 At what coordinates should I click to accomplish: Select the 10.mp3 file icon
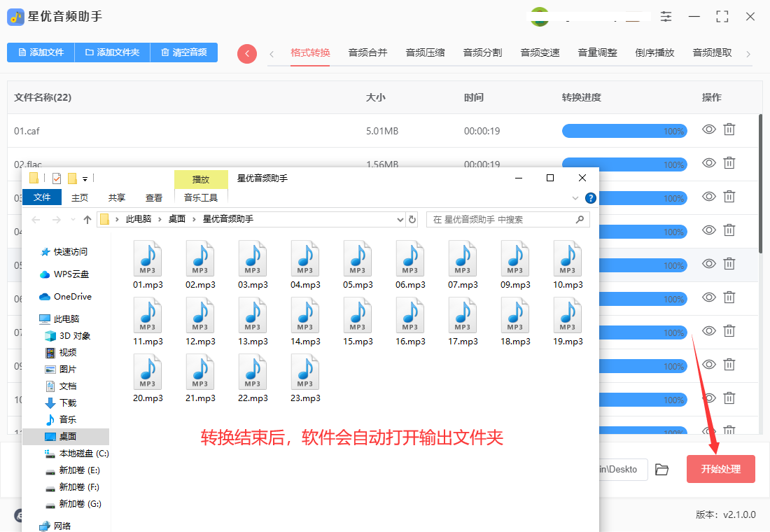click(x=568, y=259)
